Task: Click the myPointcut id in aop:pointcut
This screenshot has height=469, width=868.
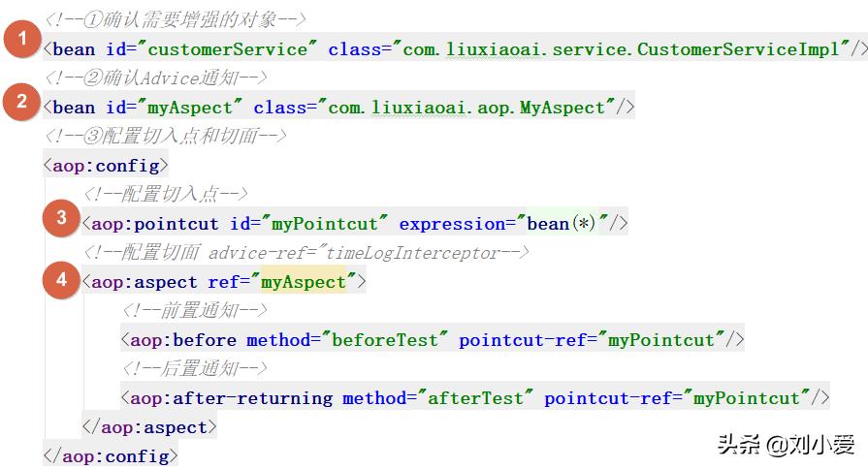Action: pyautogui.click(x=324, y=224)
